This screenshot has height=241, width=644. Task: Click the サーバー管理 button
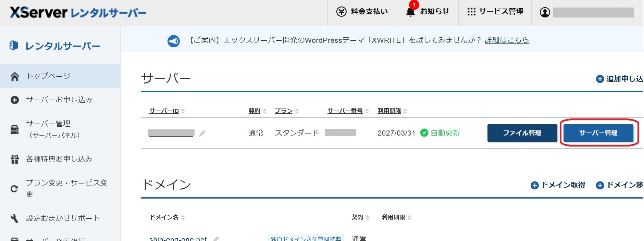click(x=598, y=133)
